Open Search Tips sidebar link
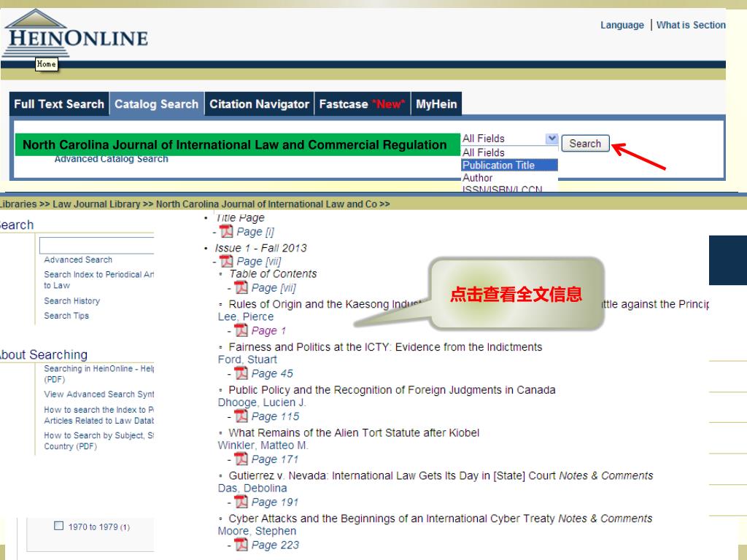The image size is (747, 560). pyautogui.click(x=66, y=316)
